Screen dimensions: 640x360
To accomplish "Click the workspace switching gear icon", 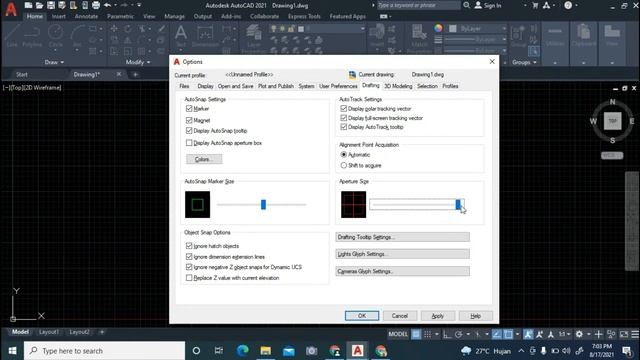I will point(579,334).
